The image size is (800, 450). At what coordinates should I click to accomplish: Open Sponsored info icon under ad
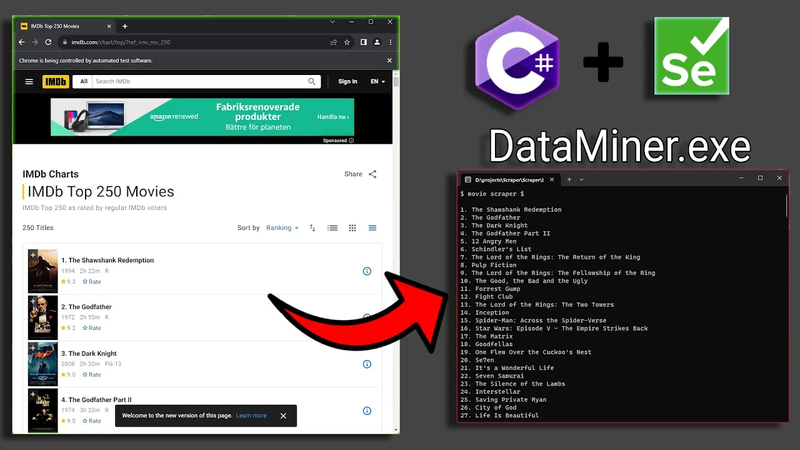click(351, 140)
